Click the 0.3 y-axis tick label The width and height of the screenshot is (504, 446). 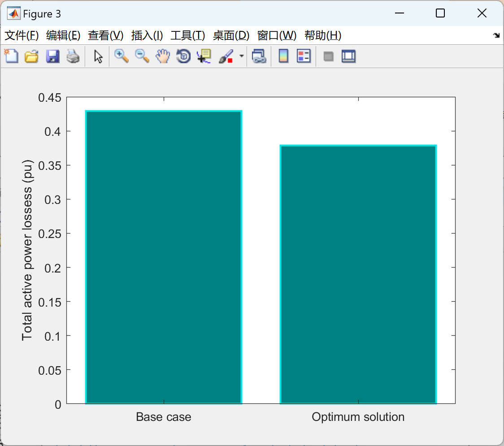[53, 199]
